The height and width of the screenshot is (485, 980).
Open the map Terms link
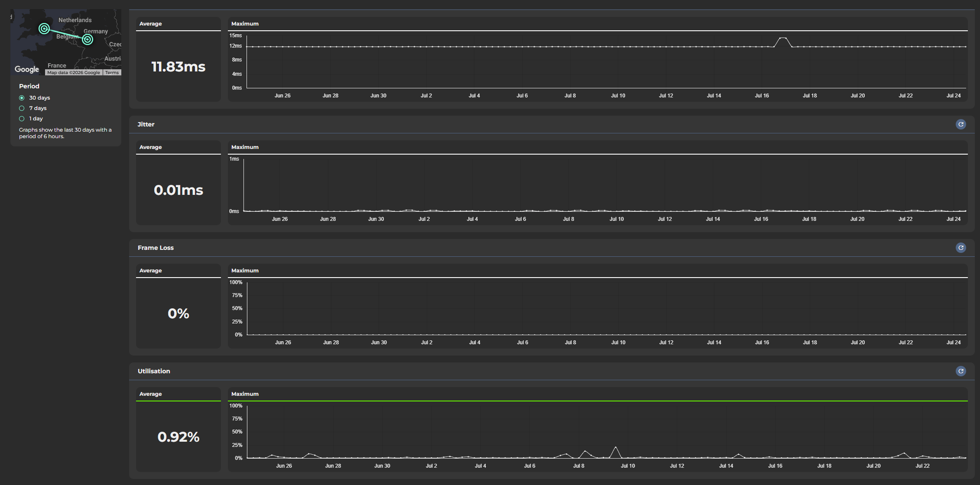pyautogui.click(x=112, y=73)
